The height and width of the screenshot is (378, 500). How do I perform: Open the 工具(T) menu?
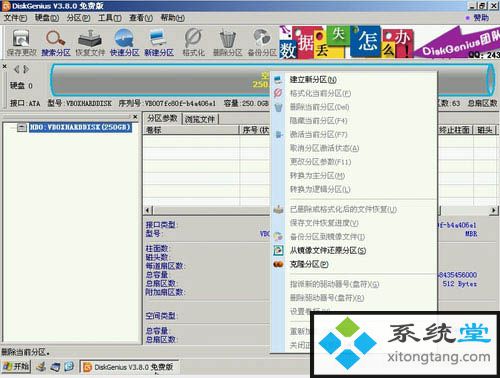(x=110, y=18)
